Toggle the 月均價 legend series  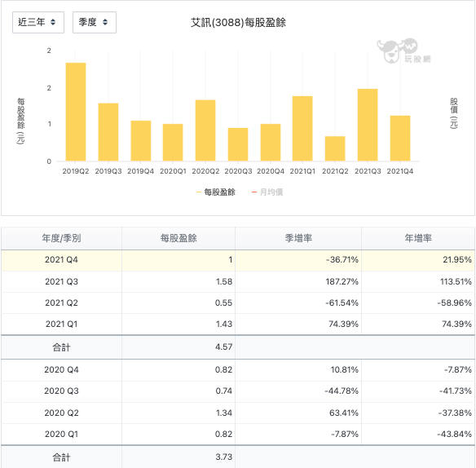(x=267, y=192)
